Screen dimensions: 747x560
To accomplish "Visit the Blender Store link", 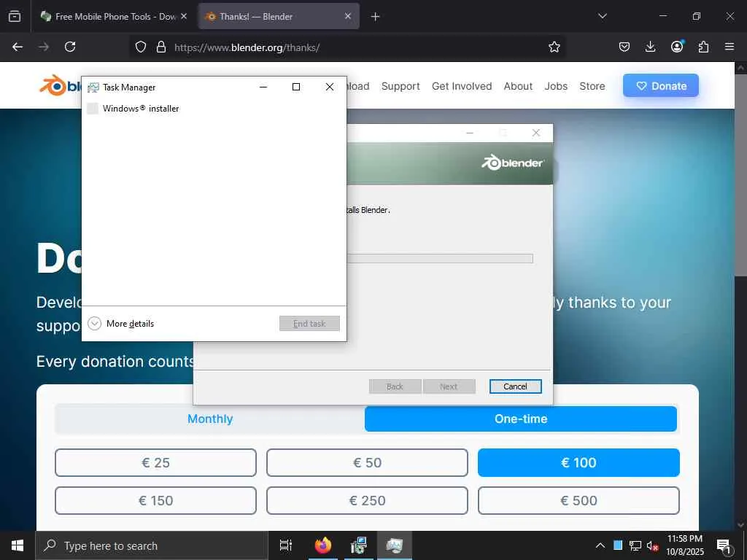I will (592, 86).
